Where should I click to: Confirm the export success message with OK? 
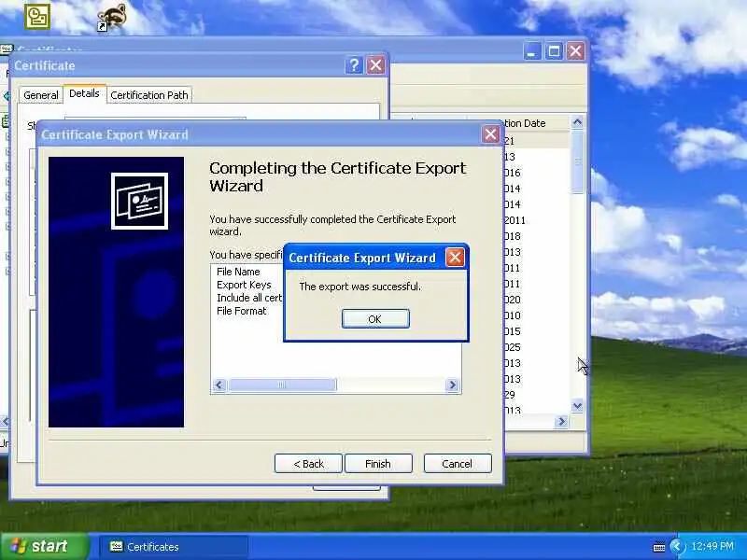(x=375, y=318)
